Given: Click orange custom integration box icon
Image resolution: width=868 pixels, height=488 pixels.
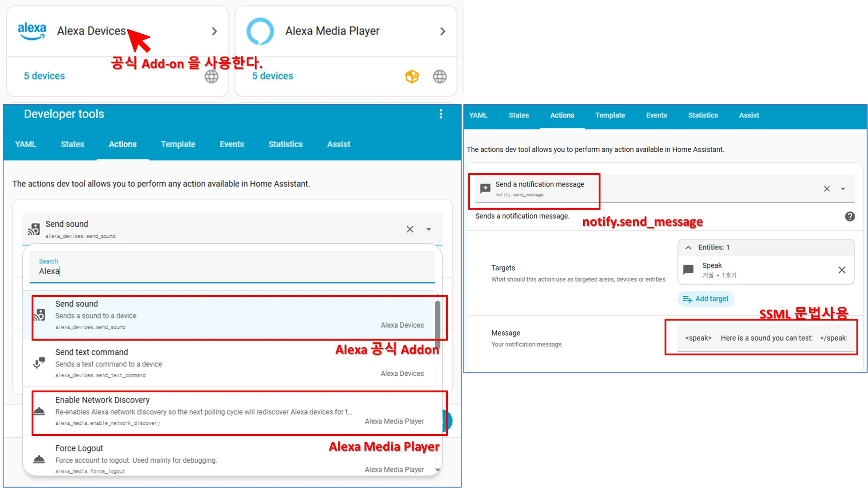Looking at the screenshot, I should pos(412,77).
